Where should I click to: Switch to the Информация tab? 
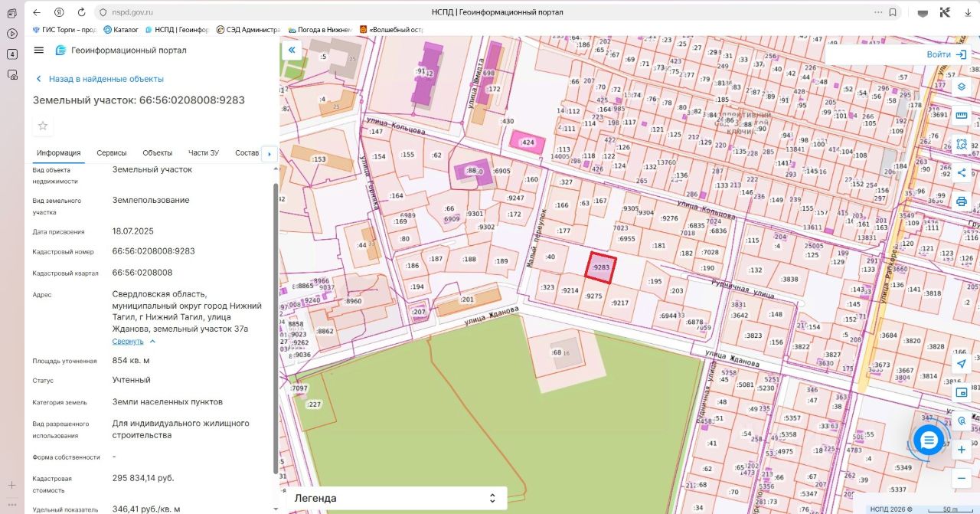58,152
